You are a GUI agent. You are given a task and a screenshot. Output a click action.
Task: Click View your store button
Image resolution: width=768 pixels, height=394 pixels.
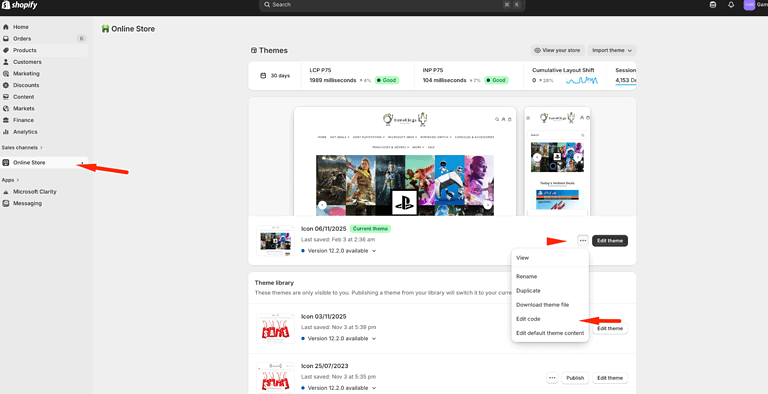coord(557,50)
